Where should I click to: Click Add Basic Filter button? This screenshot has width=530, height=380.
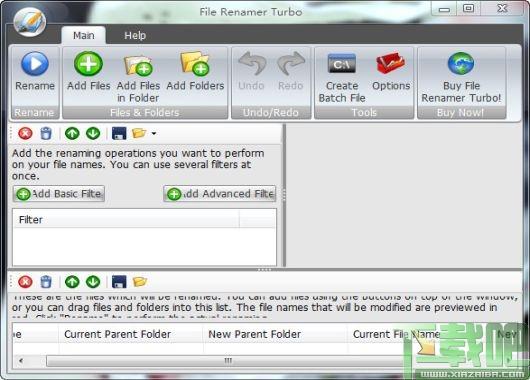click(59, 194)
